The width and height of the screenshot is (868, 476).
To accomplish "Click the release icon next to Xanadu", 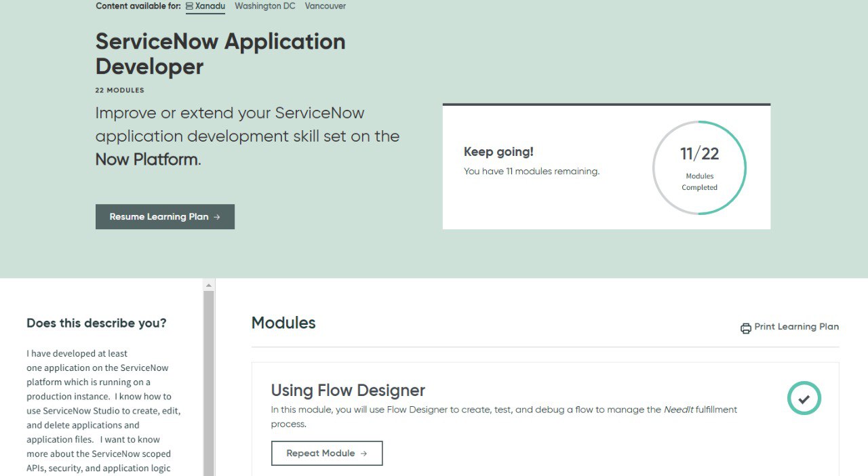I will click(x=190, y=6).
